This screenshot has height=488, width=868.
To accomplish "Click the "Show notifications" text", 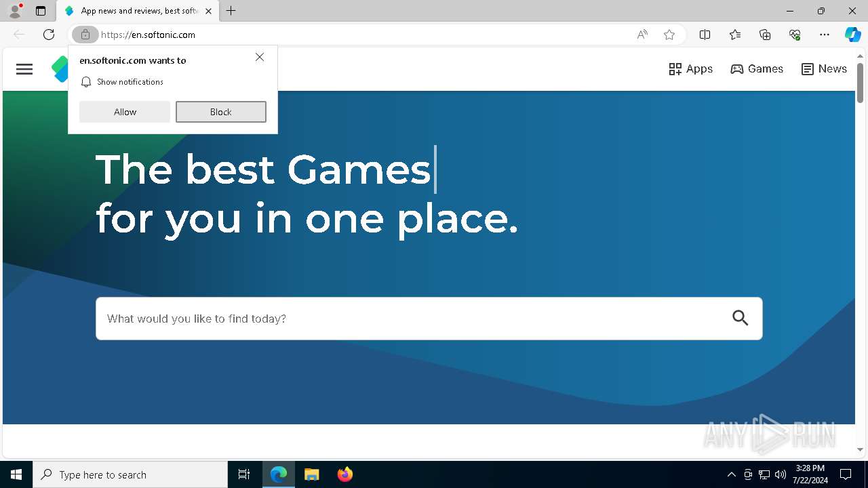I will tap(130, 82).
